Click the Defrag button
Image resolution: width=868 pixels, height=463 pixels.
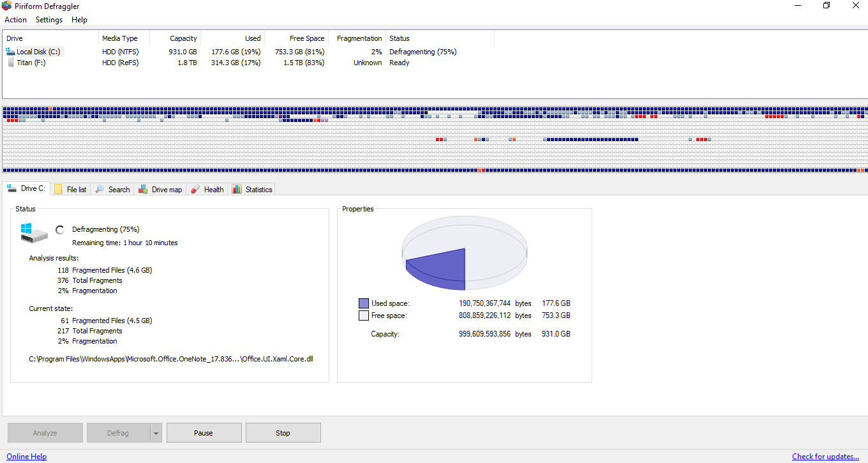point(118,433)
